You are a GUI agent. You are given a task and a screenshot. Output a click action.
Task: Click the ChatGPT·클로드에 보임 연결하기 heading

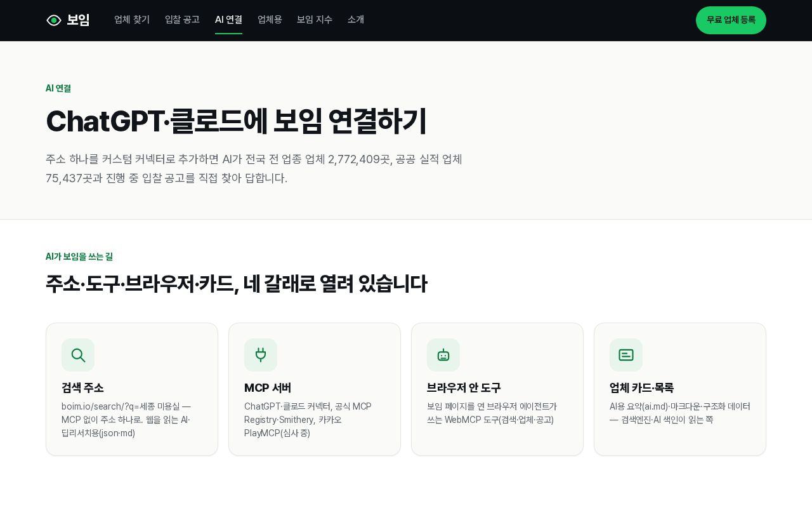(236, 121)
